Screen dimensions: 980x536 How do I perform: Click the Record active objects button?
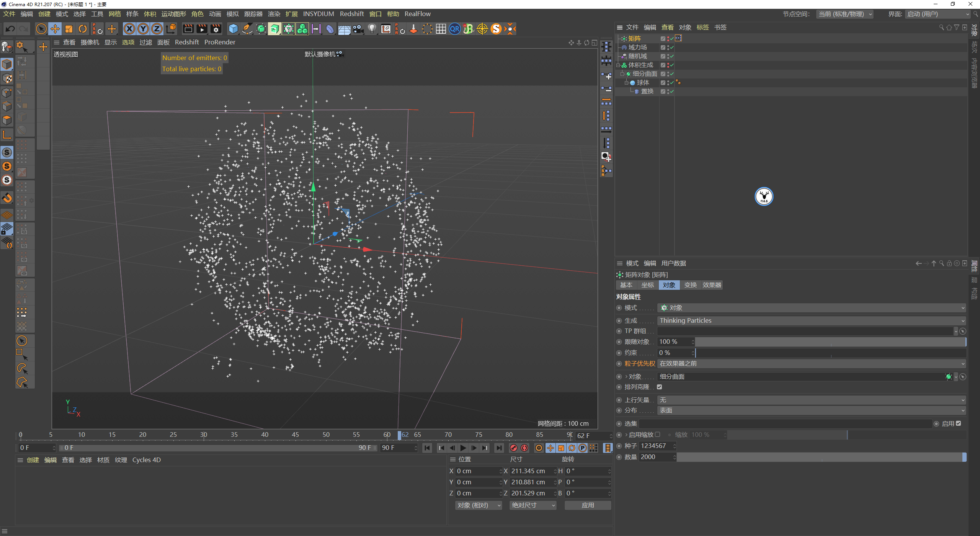point(514,448)
